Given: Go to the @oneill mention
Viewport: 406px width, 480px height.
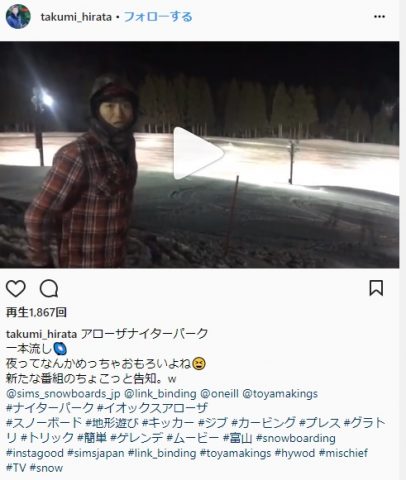Looking at the screenshot, I should tap(219, 394).
